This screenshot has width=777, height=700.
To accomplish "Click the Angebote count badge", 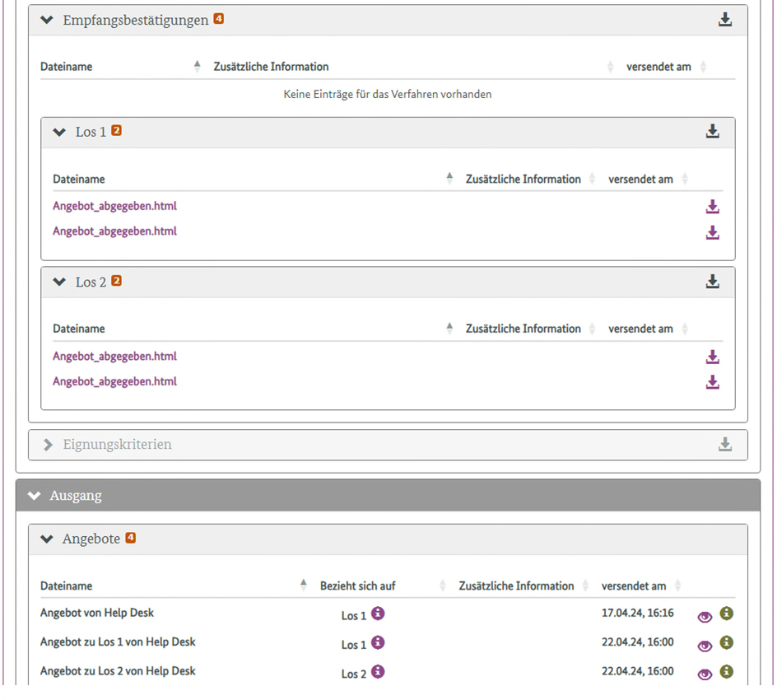I will pyautogui.click(x=130, y=539).
